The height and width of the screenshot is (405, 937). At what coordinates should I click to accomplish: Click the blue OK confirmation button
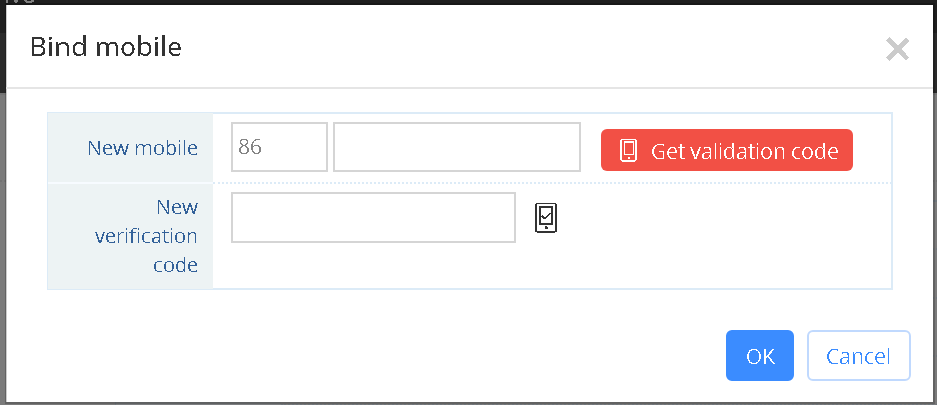point(760,355)
